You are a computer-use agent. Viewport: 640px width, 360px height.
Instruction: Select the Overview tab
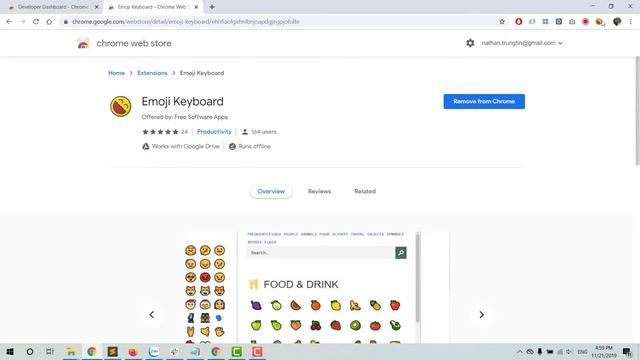(271, 191)
